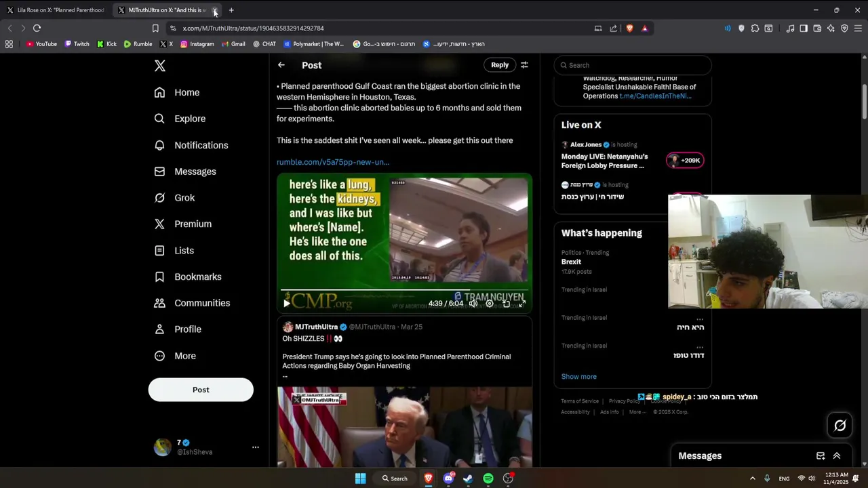Viewport: 868px width, 488px height.
Task: Play the embedded video
Action: (x=287, y=304)
